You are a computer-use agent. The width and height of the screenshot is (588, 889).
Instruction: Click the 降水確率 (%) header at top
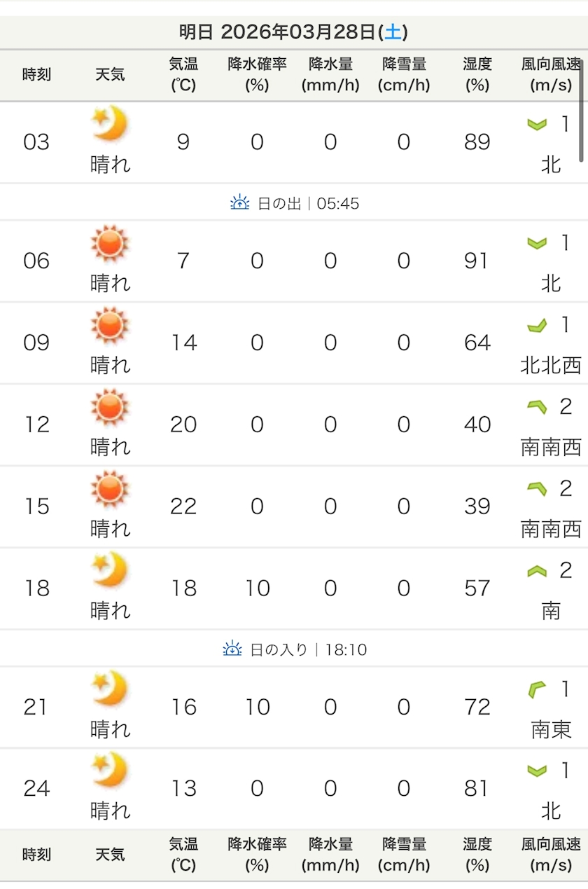[257, 75]
